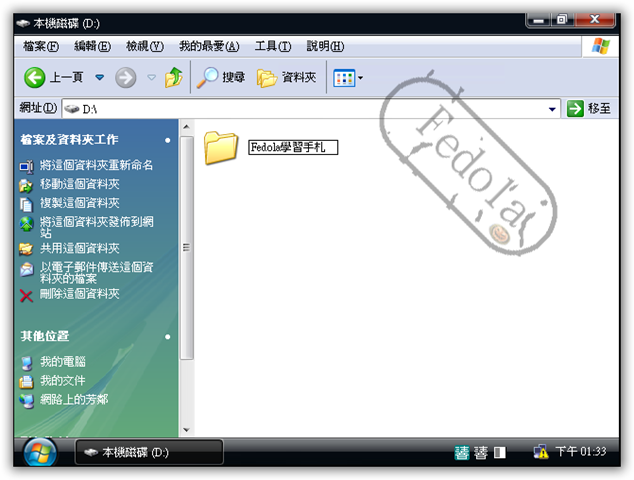Open the Views dropdown arrow
This screenshot has width=634, height=480.
[361, 77]
